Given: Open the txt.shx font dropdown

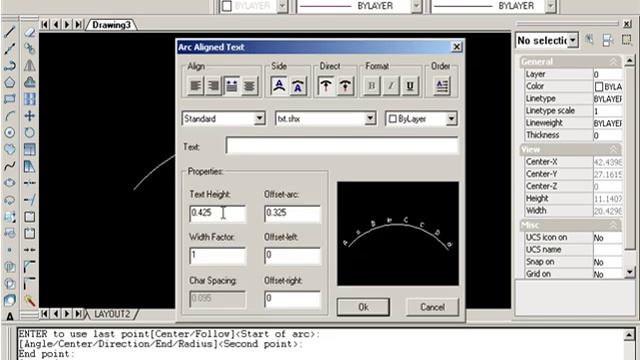Looking at the screenshot, I should click(x=370, y=119).
